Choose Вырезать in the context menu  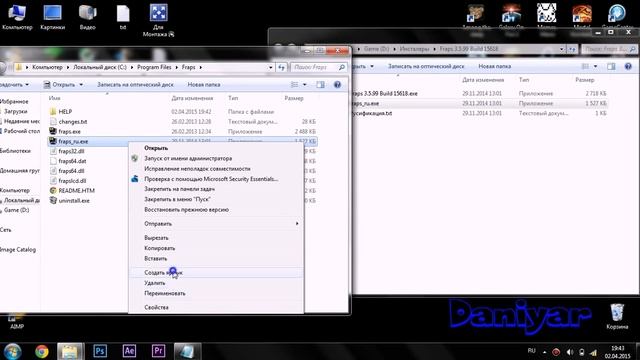click(x=216, y=238)
